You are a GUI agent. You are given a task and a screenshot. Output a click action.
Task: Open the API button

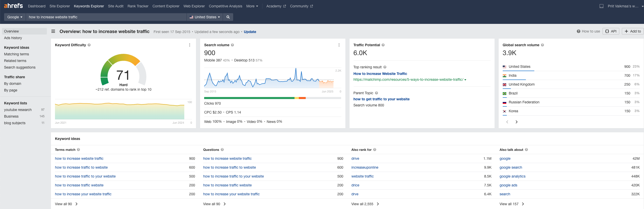(x=611, y=31)
